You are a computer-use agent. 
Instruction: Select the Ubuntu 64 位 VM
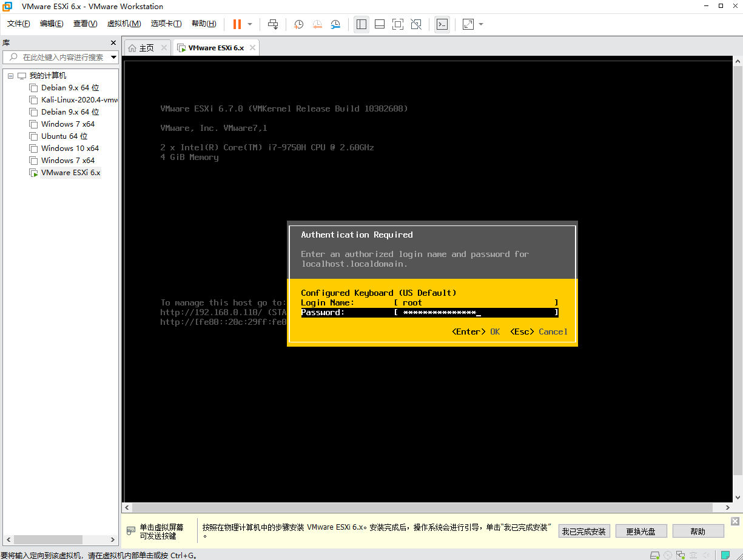[64, 136]
